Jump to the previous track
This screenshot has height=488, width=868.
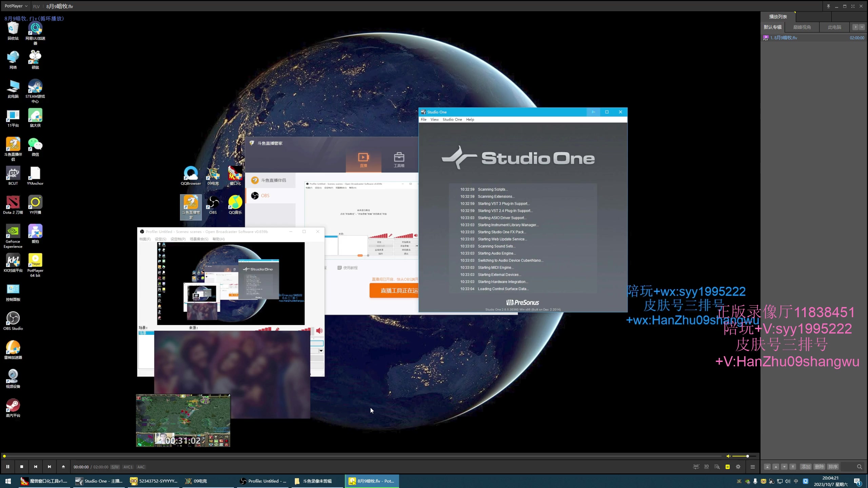click(36, 467)
